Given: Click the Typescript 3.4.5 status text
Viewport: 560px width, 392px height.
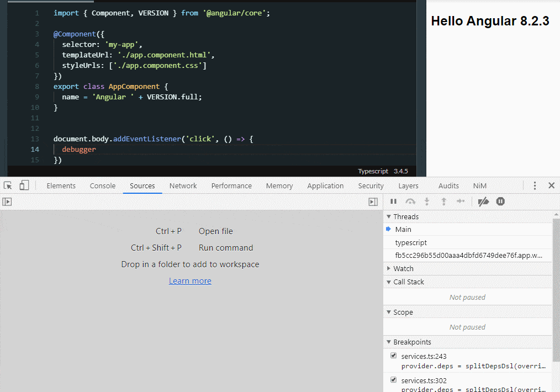Looking at the screenshot, I should pos(383,171).
